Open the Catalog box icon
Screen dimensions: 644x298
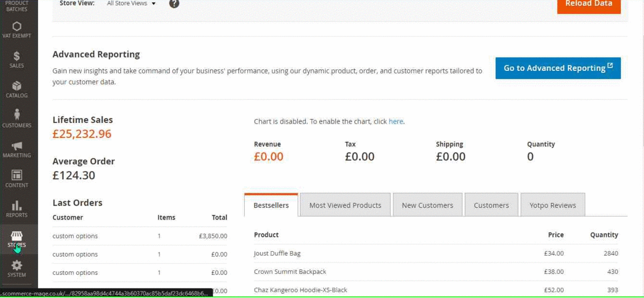[x=17, y=86]
